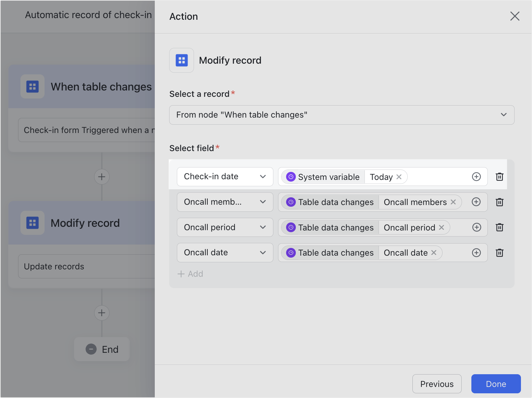532x398 pixels.
Task: Open the Oncall members field dropdown
Action: click(225, 202)
